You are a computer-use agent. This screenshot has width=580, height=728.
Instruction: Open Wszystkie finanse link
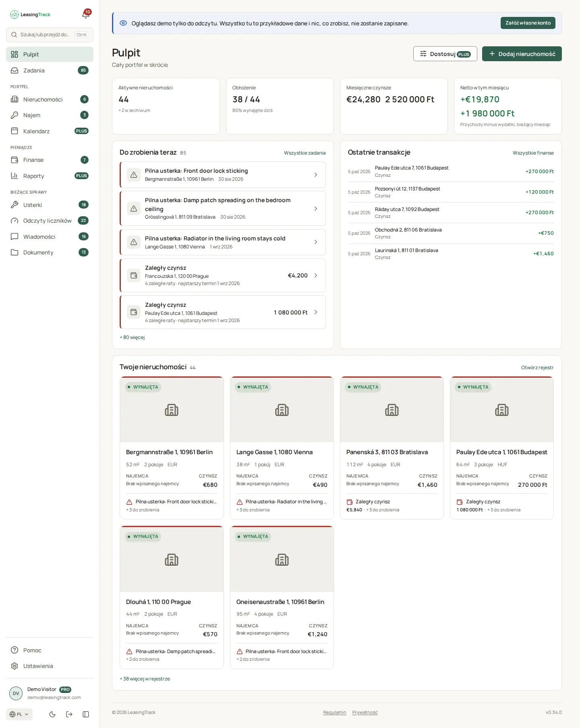(x=533, y=153)
